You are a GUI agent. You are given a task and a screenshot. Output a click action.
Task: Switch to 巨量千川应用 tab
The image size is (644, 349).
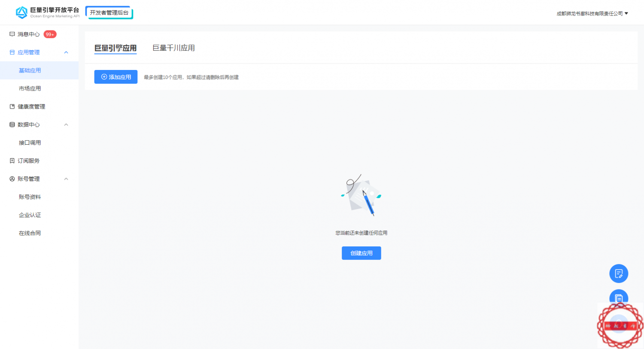(174, 48)
